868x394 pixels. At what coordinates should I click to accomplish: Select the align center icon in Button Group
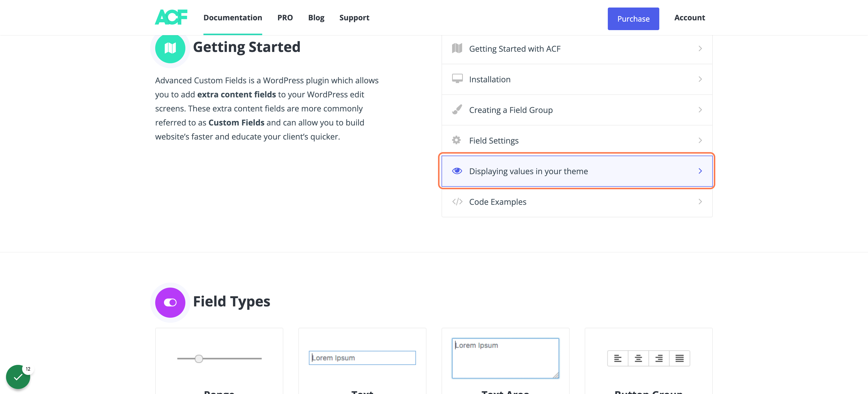[638, 358]
